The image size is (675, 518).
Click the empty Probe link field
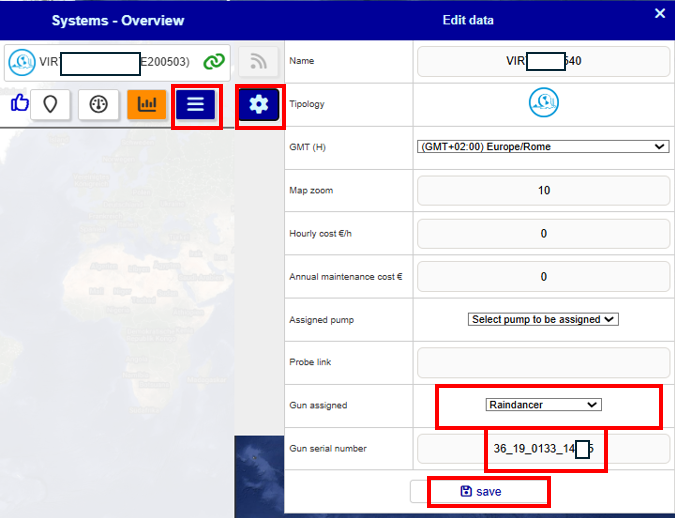point(544,362)
